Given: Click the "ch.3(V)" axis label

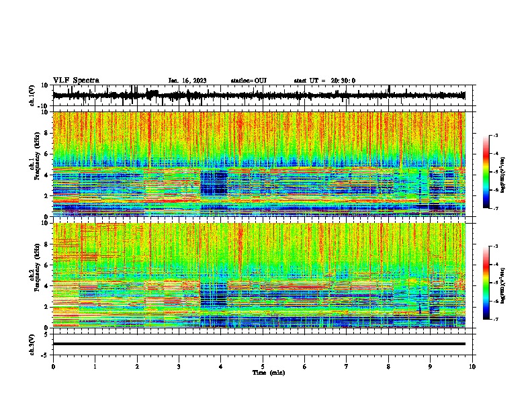Looking at the screenshot, I should coord(32,345).
